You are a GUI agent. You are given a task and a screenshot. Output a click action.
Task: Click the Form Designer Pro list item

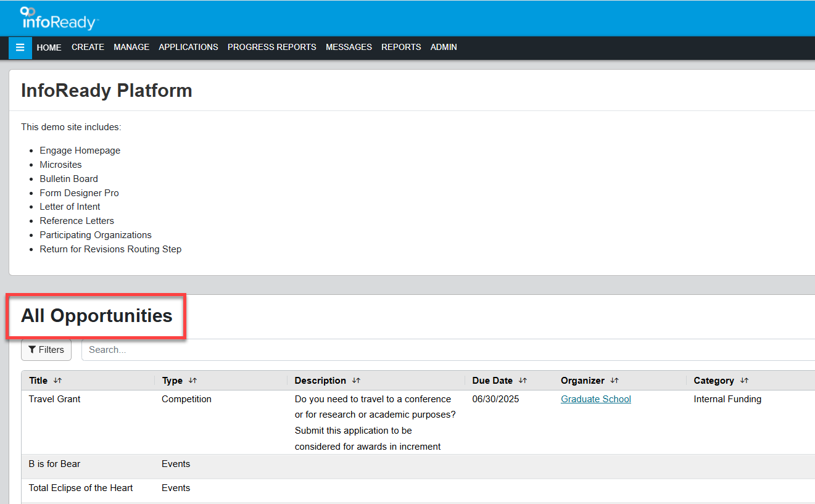click(79, 193)
